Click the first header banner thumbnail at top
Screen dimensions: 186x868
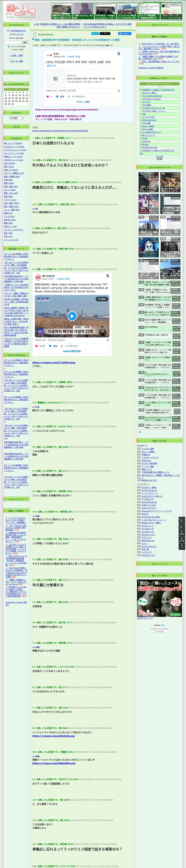61,11
